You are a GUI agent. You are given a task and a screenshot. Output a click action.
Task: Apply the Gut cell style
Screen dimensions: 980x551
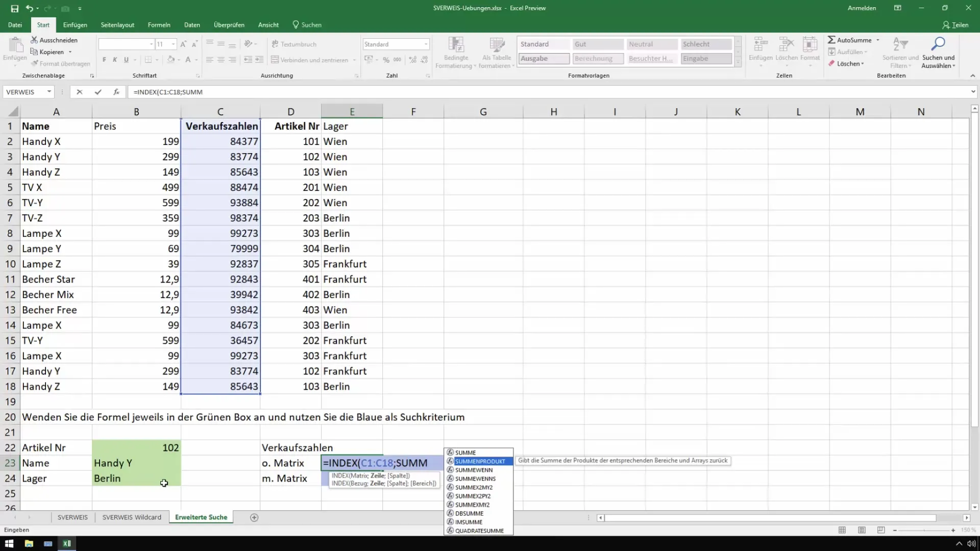[x=598, y=44]
